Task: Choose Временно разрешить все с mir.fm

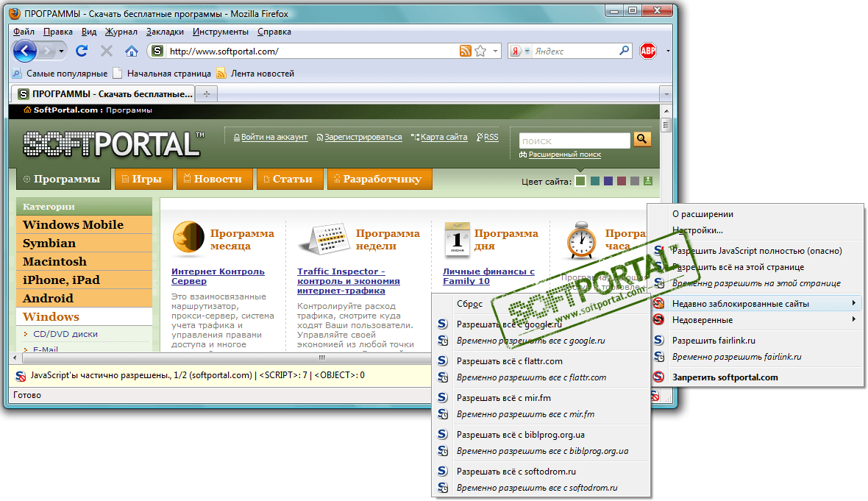Action: [541, 414]
